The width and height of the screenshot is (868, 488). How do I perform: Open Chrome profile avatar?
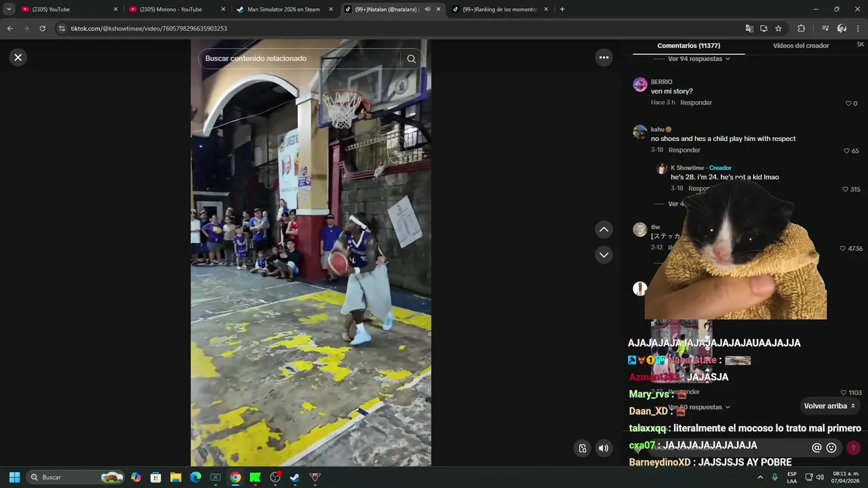tap(842, 28)
